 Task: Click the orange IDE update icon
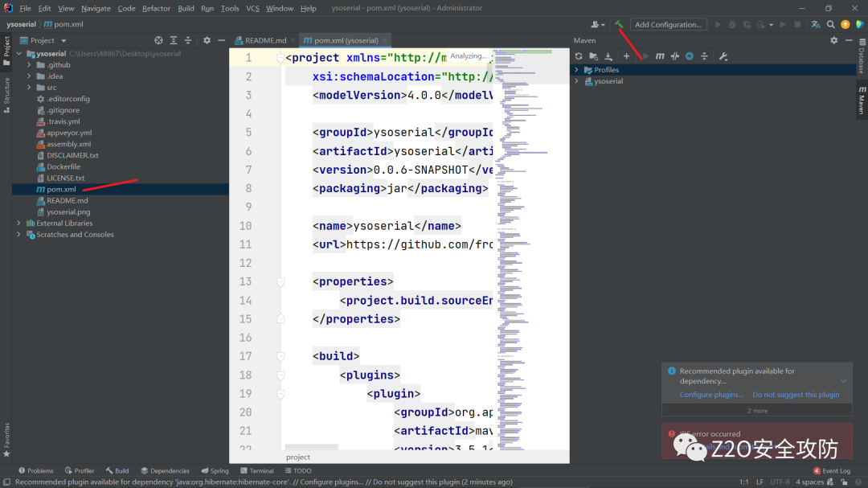point(845,24)
